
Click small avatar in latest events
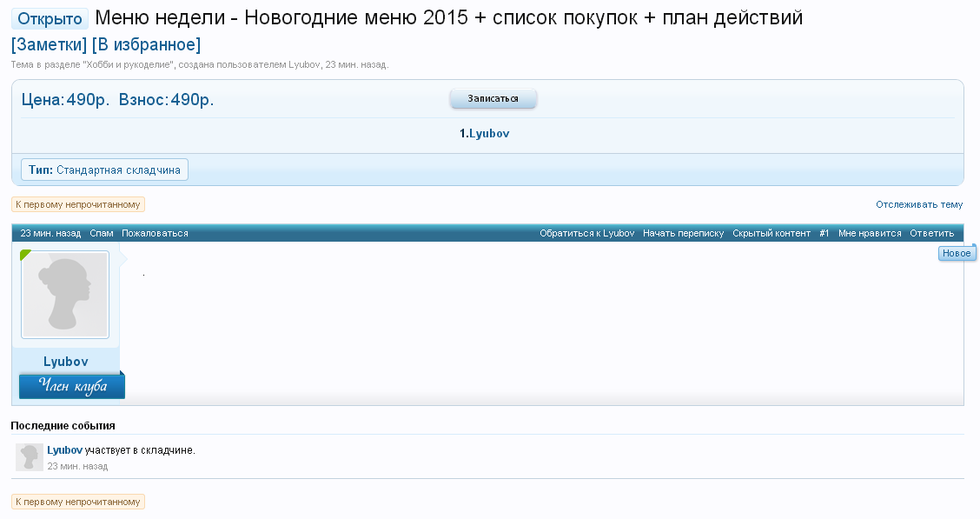(x=30, y=457)
